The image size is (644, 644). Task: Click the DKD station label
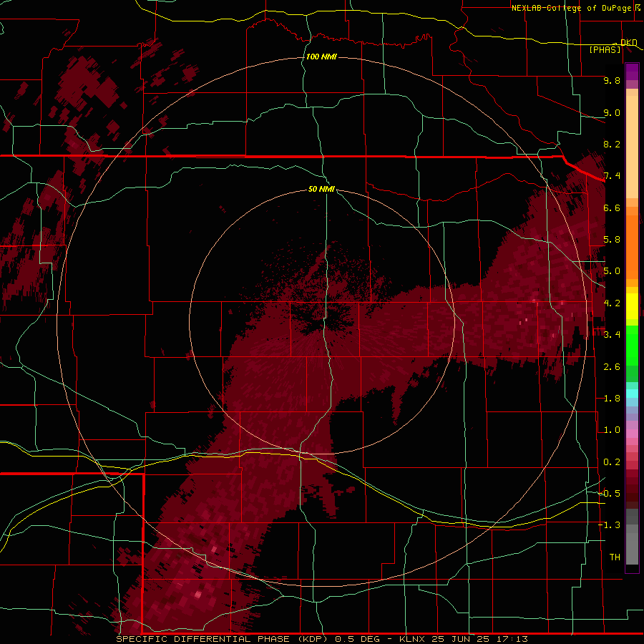pos(629,42)
